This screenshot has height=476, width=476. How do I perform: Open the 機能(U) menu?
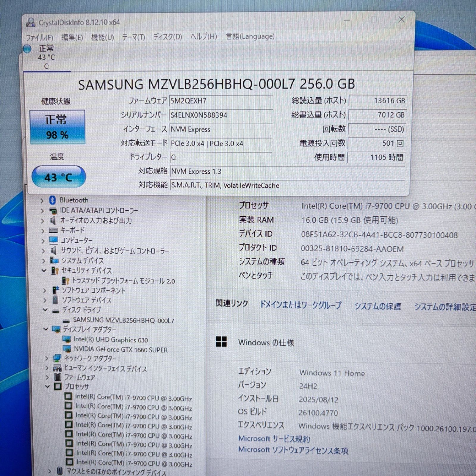point(102,37)
